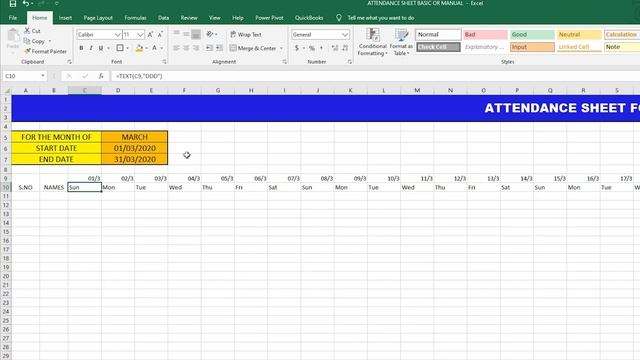Click the Merge & Center button
The width and height of the screenshot is (640, 360).
pos(253,48)
